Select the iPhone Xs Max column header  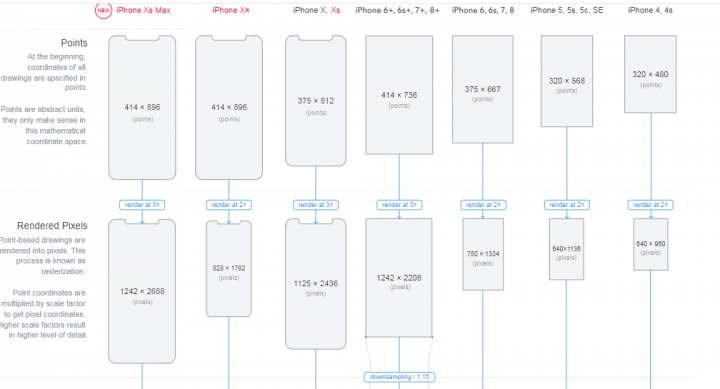tap(143, 10)
